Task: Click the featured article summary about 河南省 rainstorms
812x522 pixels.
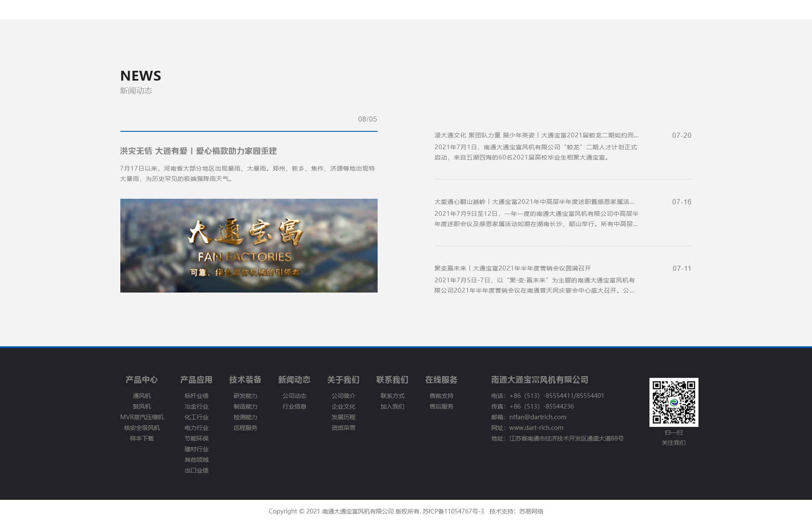Action: point(247,174)
